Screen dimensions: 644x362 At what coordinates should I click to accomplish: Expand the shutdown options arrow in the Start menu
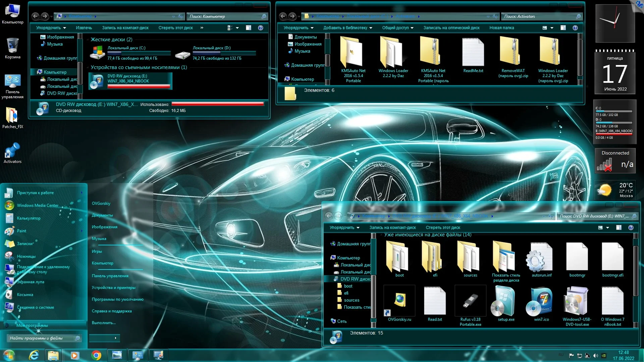point(115,338)
